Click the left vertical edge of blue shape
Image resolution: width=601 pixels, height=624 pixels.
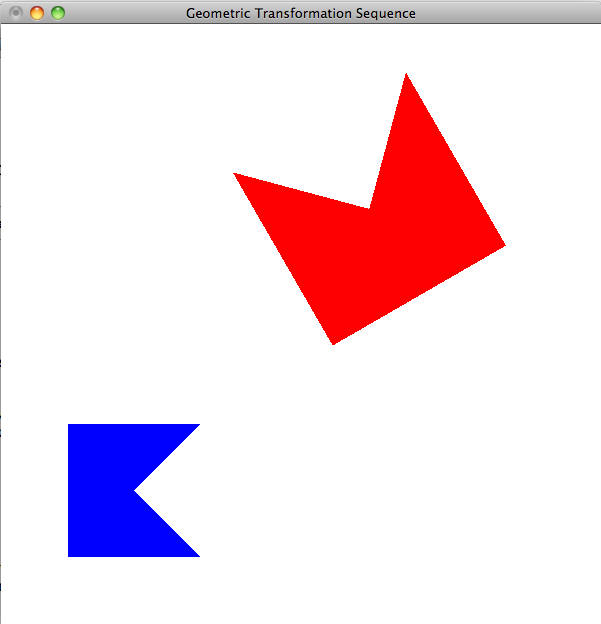[69, 490]
